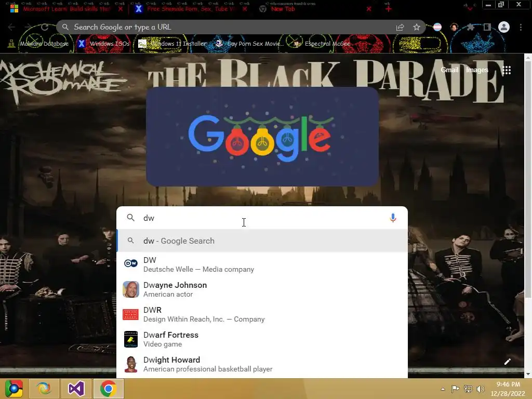Toggle the browser side panel

point(487,27)
